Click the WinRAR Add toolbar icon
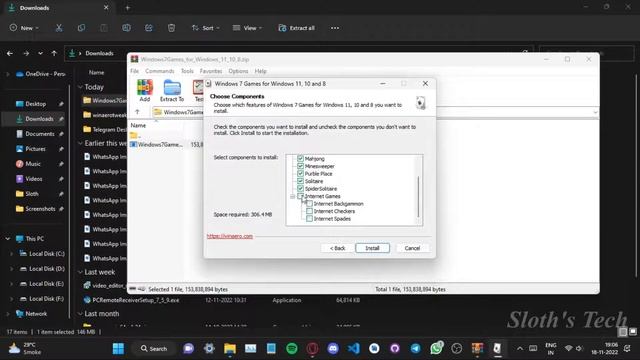Image resolution: width=640 pixels, height=360 pixels. coord(144,91)
